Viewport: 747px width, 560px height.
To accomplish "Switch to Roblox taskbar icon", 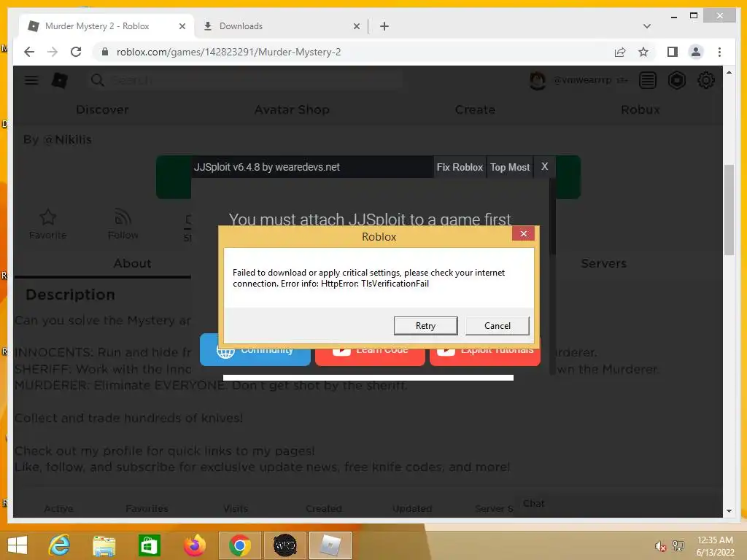I will coord(330,545).
